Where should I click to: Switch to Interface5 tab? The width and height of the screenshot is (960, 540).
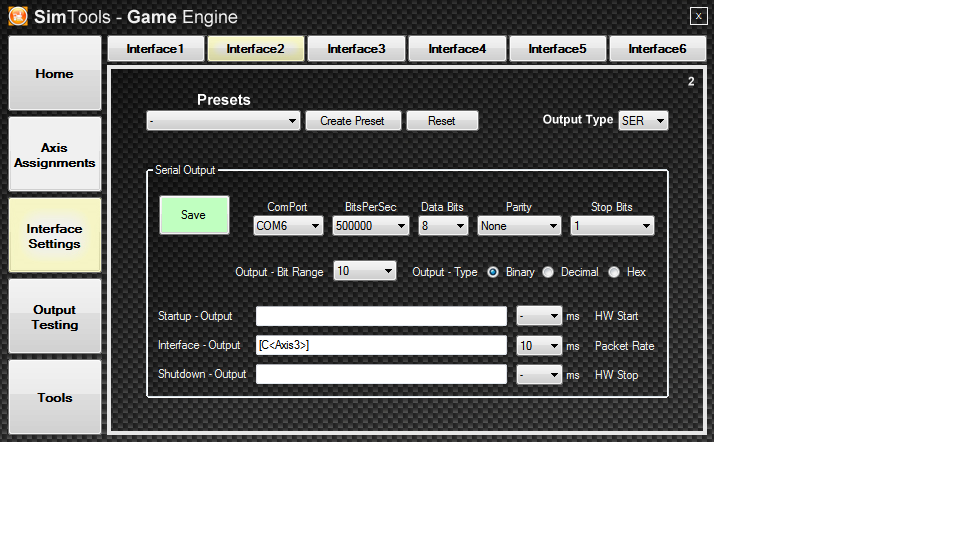(557, 49)
